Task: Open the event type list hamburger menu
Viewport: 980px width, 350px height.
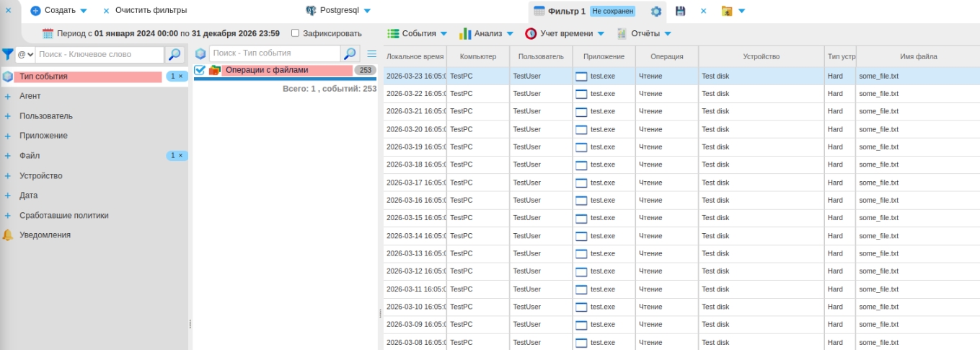Action: tap(372, 53)
